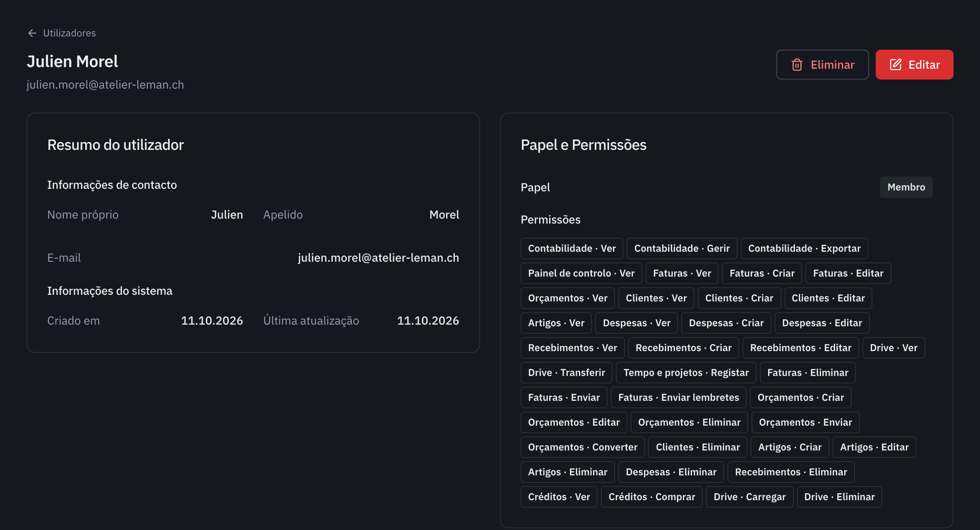
Task: Click the 'Recebimentos · Editar' tag
Action: (800, 348)
